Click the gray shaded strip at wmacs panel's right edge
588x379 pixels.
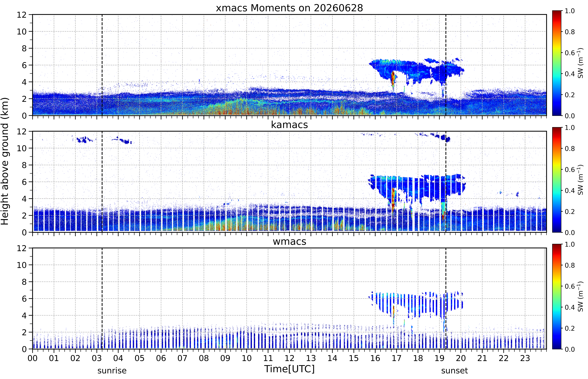click(x=545, y=299)
